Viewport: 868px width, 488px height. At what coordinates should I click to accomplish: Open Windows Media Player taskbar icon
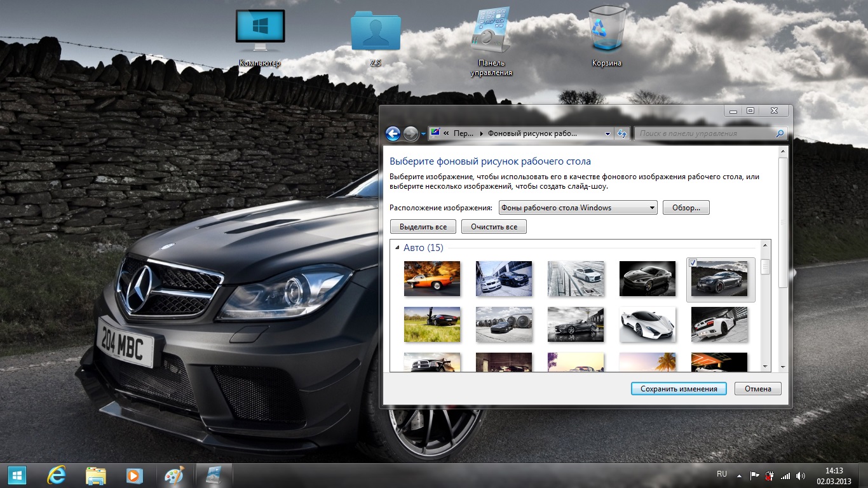coord(134,475)
